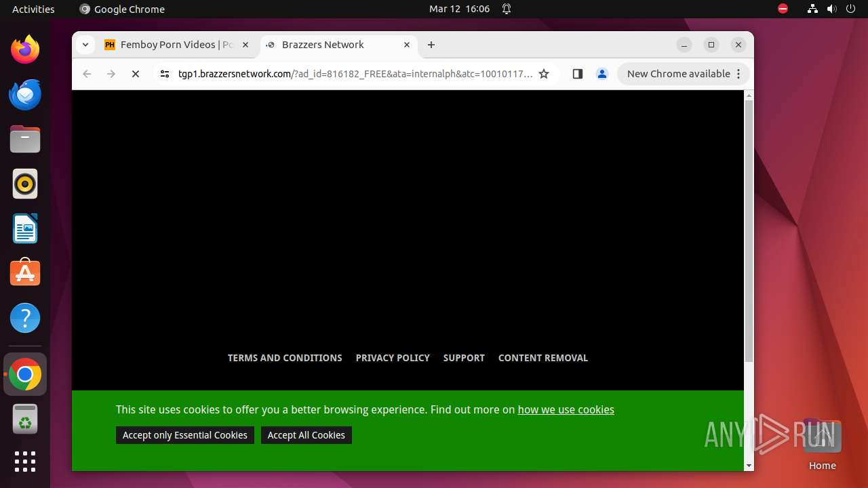Show all applications grid
The image size is (868, 488).
tap(25, 462)
